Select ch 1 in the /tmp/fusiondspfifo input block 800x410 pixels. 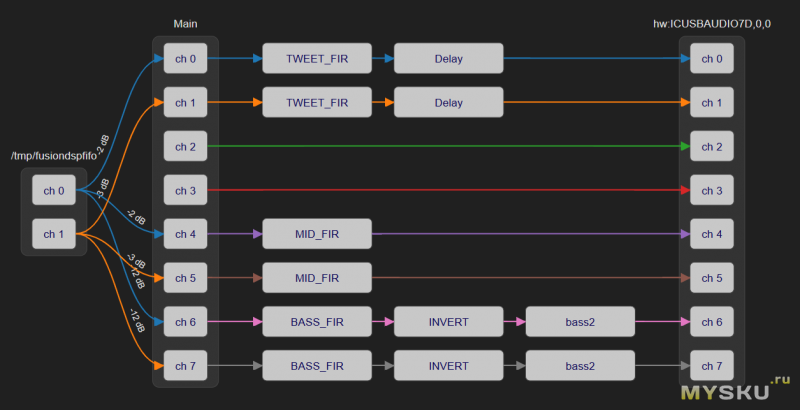pyautogui.click(x=54, y=234)
